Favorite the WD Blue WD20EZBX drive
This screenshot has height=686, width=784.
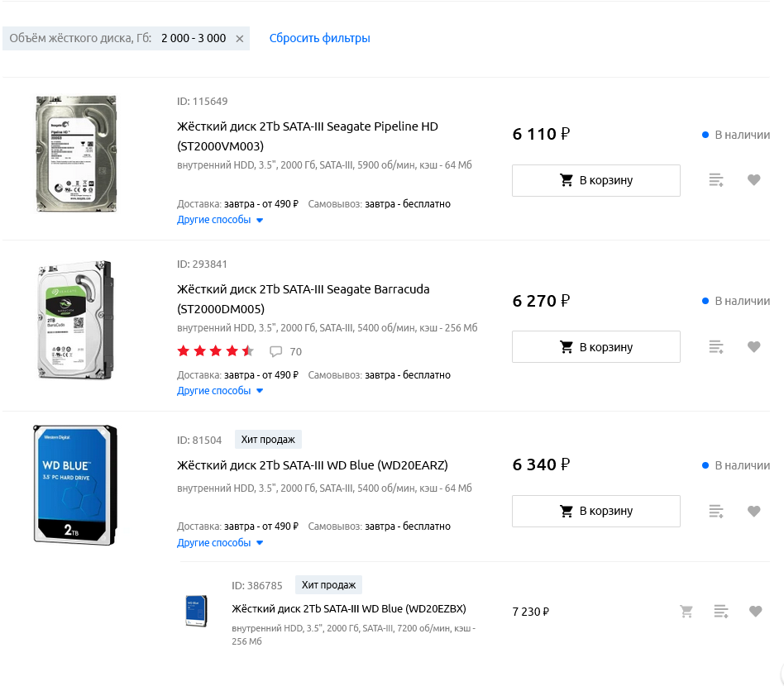[756, 611]
